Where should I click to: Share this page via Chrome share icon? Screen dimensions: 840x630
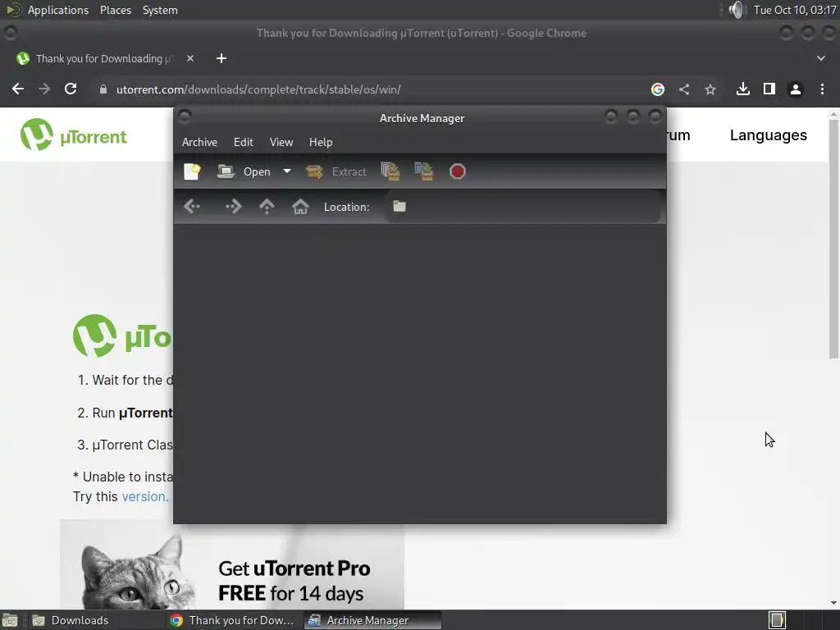[x=684, y=89]
